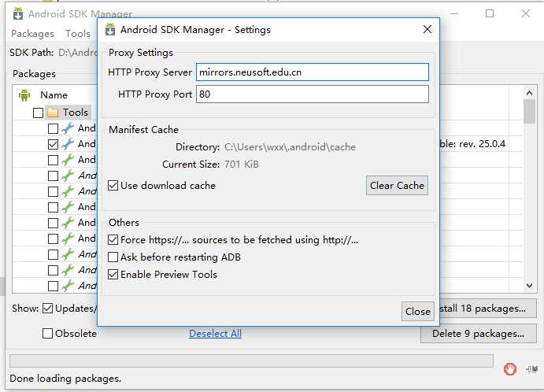The width and height of the screenshot is (544, 392).
Task: Click the rev. 25.0.4 status text
Action: click(483, 144)
